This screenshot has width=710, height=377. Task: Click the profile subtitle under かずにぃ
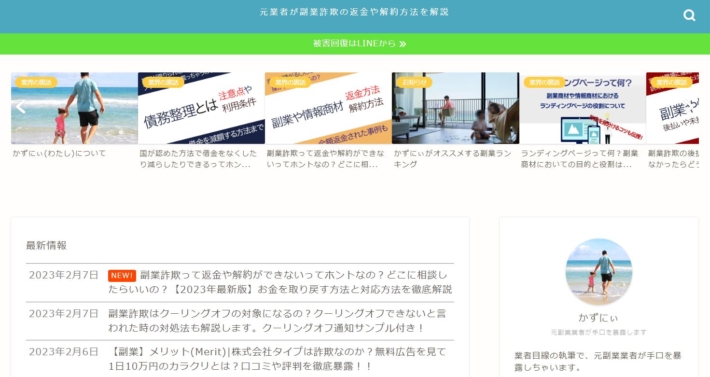pos(598,332)
